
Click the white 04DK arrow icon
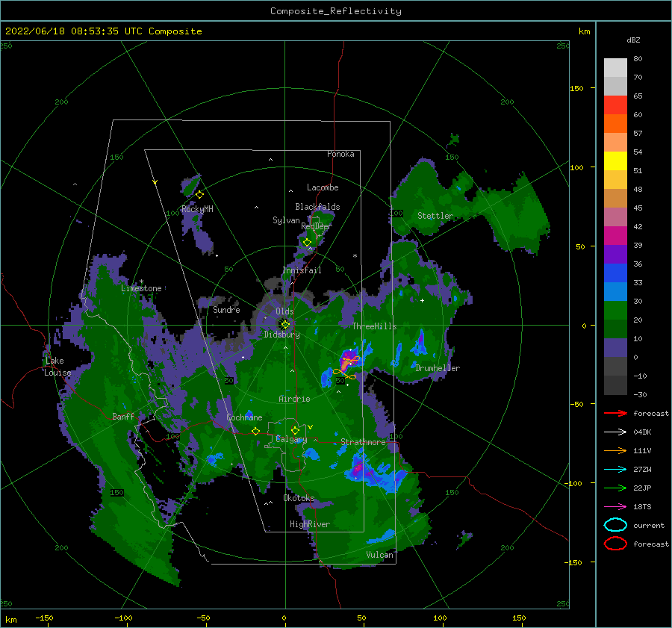pos(615,432)
